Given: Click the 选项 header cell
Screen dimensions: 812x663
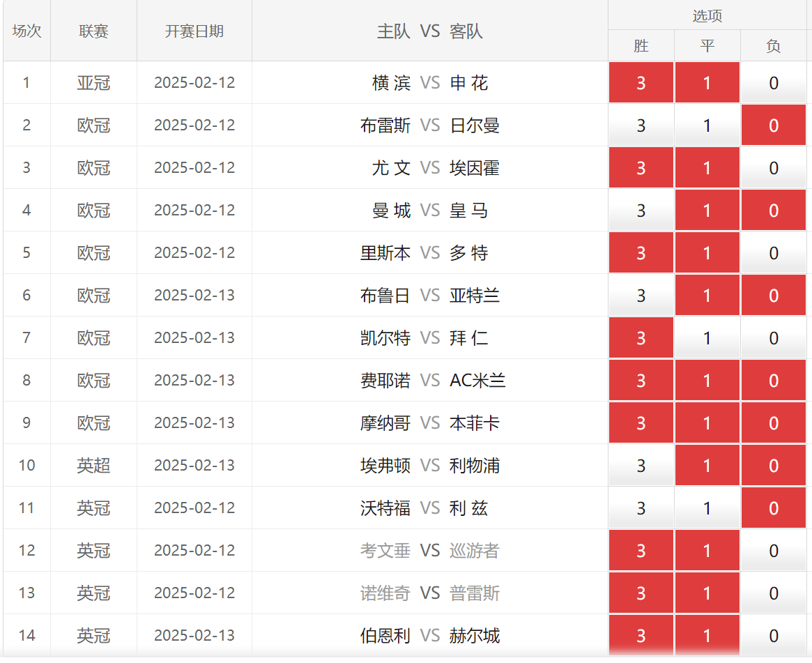Looking at the screenshot, I should 707,15.
